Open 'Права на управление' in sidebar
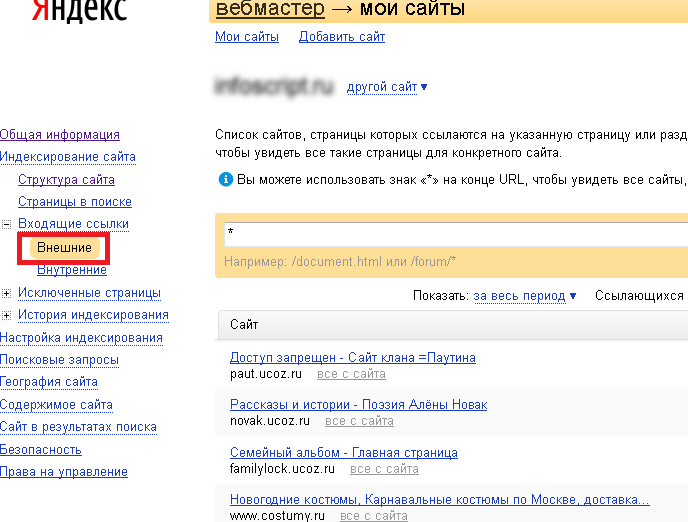Screen dimensions: 688x522 click(x=64, y=472)
